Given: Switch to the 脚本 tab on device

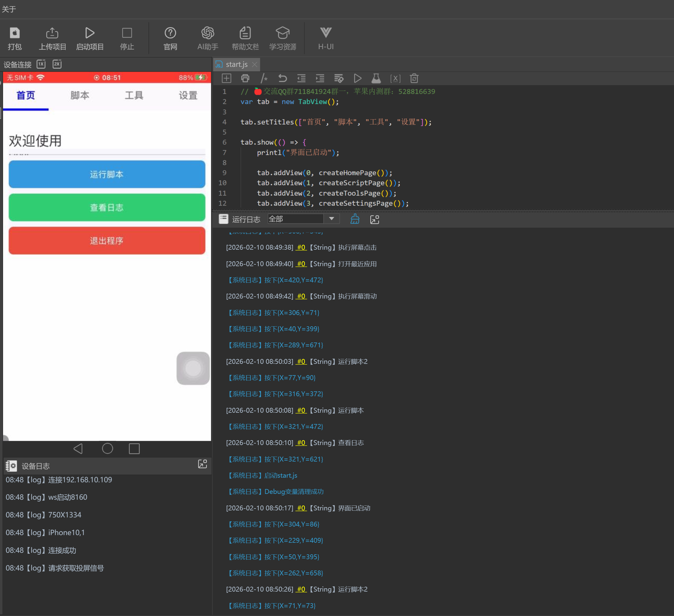Looking at the screenshot, I should tap(79, 95).
